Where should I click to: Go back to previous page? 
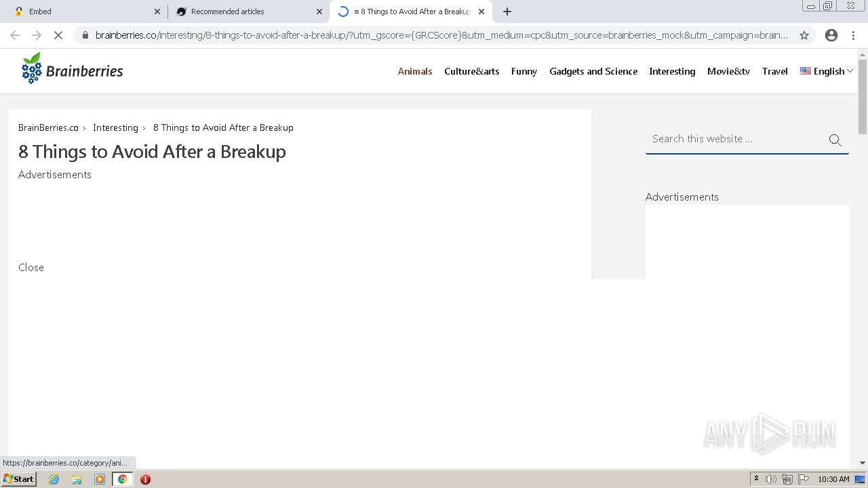pyautogui.click(x=15, y=35)
